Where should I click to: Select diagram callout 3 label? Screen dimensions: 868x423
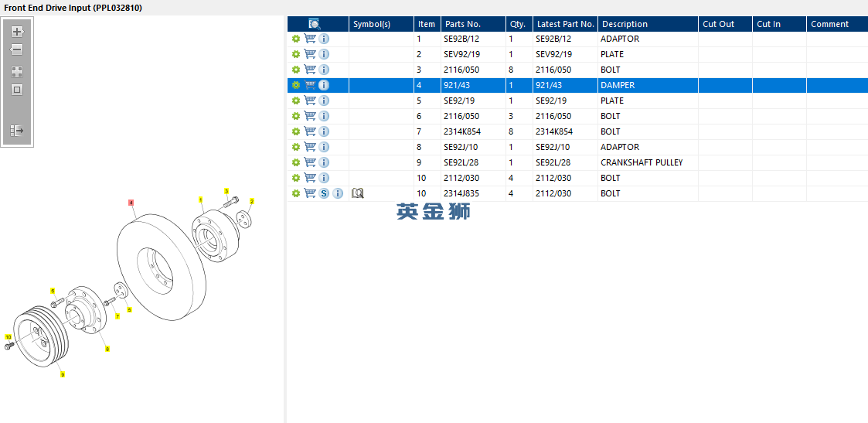(226, 191)
